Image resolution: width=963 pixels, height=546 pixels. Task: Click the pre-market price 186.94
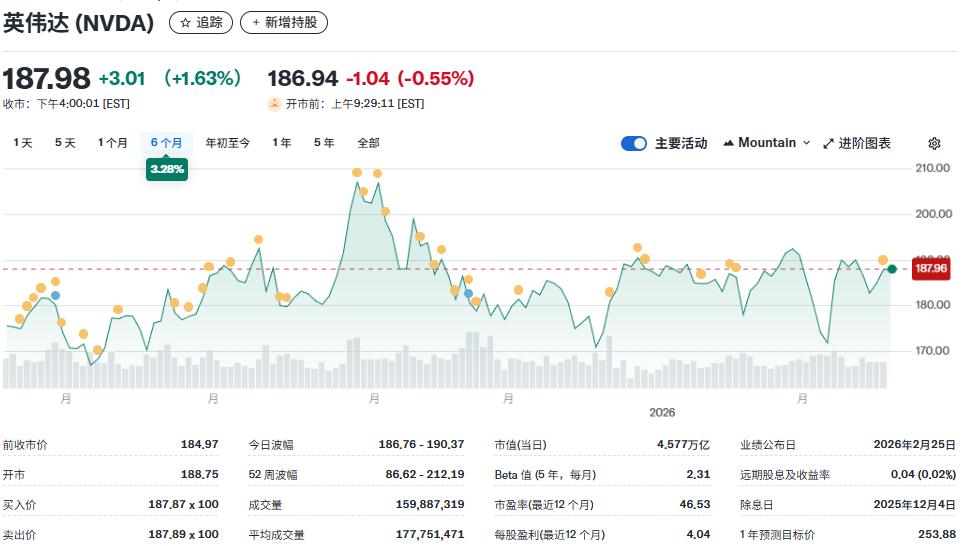click(303, 79)
